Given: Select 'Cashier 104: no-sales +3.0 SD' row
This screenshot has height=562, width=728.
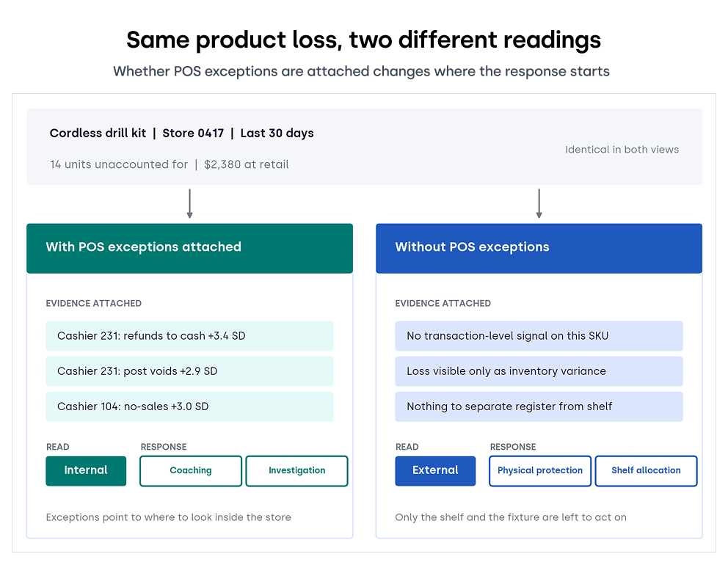Looking at the screenshot, I should [189, 406].
